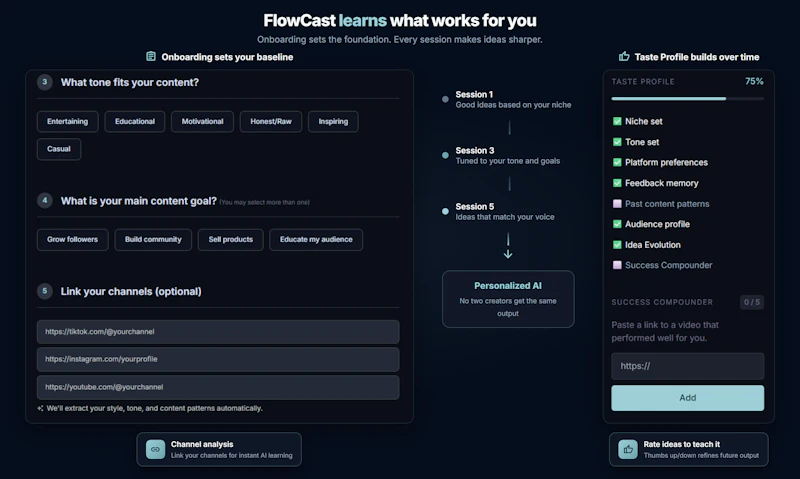The height and width of the screenshot is (479, 800).
Task: Check the Success Compounder checkbox
Action: pyautogui.click(x=617, y=265)
